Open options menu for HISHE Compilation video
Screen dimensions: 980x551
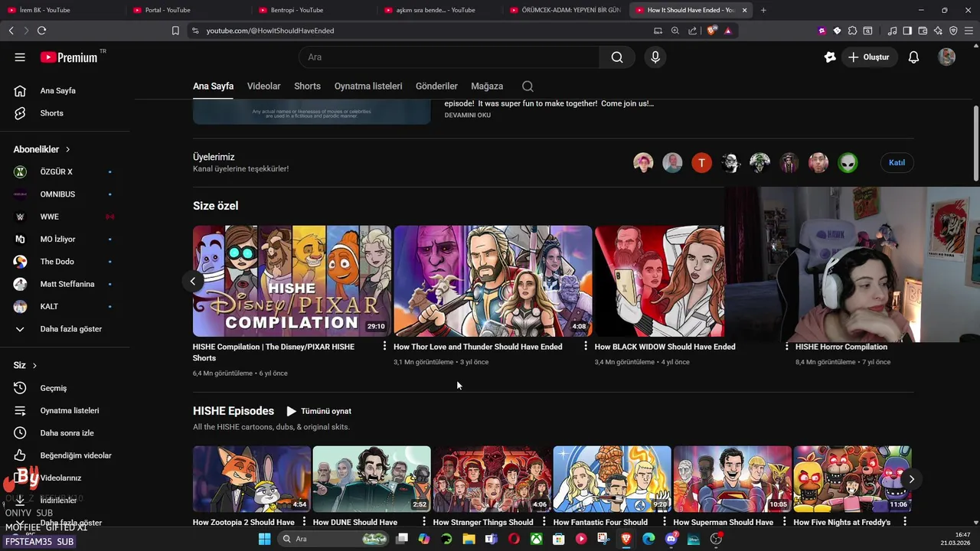384,347
